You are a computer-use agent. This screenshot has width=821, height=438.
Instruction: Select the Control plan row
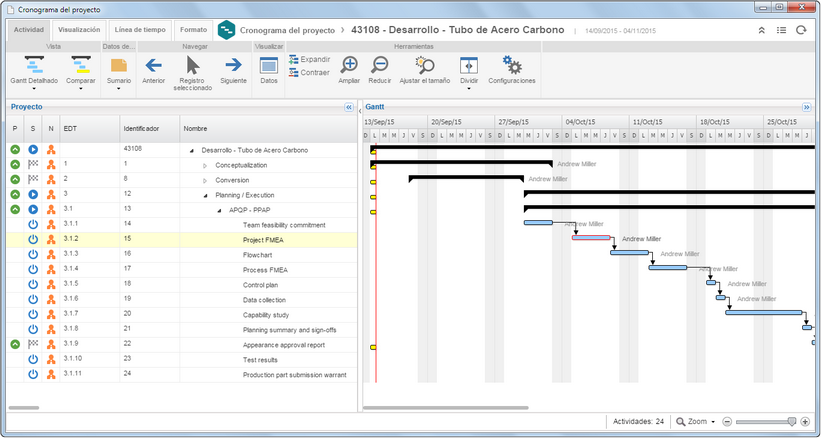(182, 285)
